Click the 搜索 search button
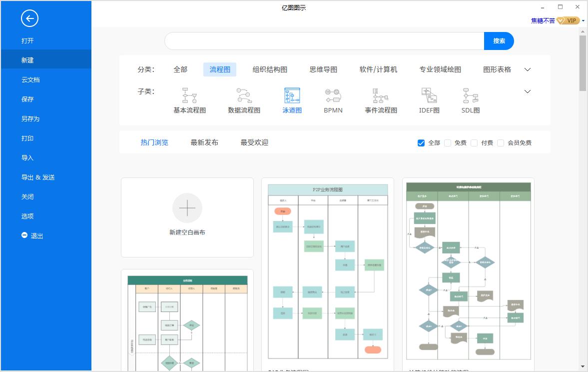The image size is (588, 372). [x=499, y=40]
